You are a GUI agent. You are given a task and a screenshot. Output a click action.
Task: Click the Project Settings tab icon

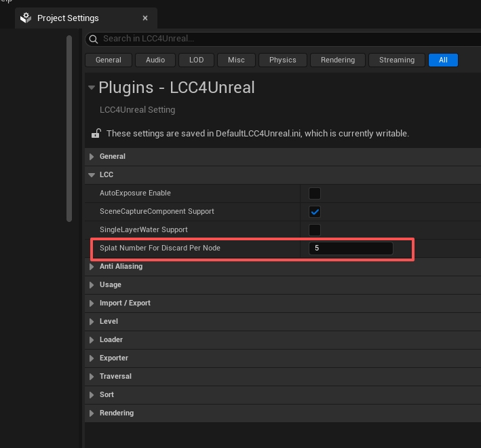coord(26,18)
